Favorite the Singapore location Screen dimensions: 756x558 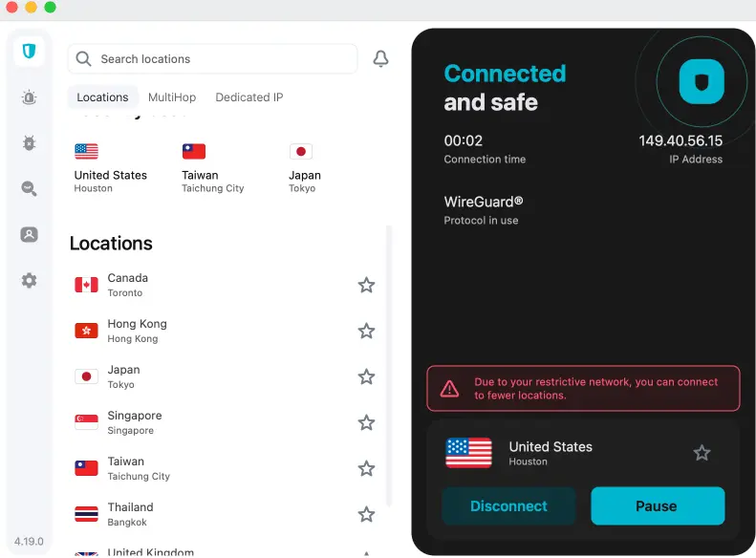(366, 422)
